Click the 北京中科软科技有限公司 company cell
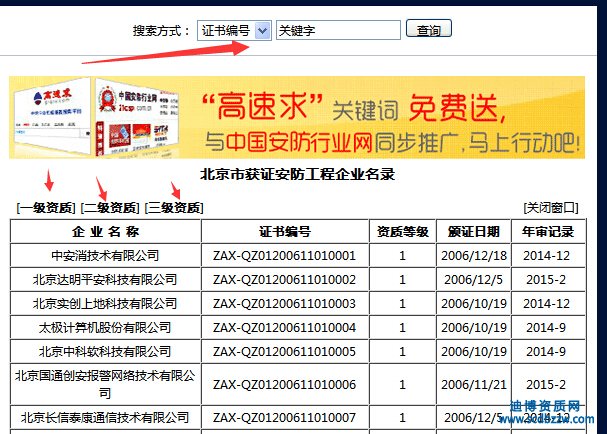This screenshot has height=434, width=607. click(105, 352)
